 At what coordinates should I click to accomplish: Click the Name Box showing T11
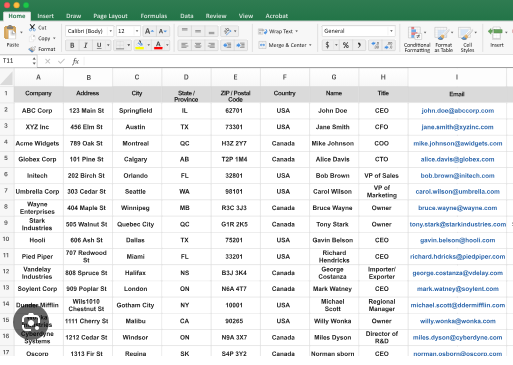pyautogui.click(x=17, y=61)
